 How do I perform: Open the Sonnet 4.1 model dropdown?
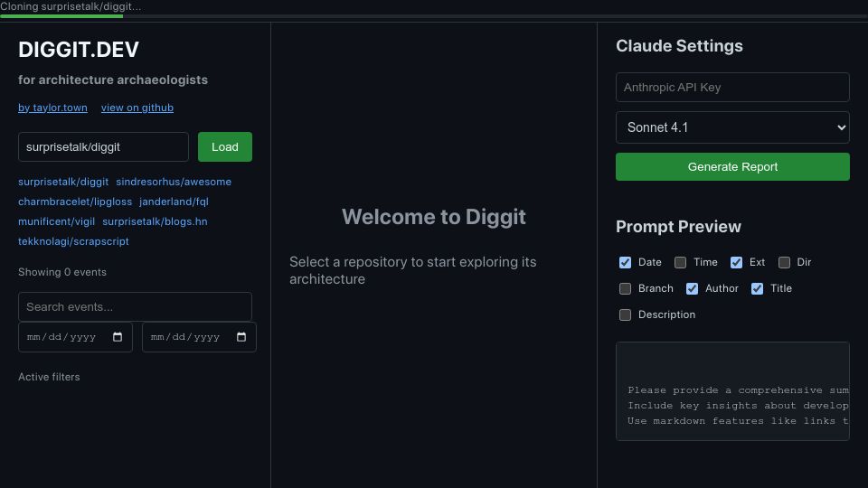[732, 127]
